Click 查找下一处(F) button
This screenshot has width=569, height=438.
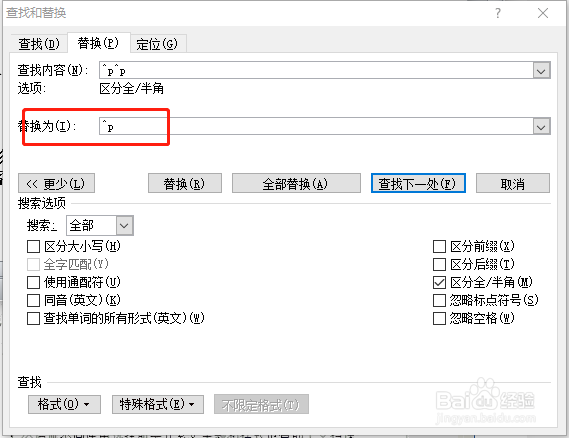[x=418, y=183]
